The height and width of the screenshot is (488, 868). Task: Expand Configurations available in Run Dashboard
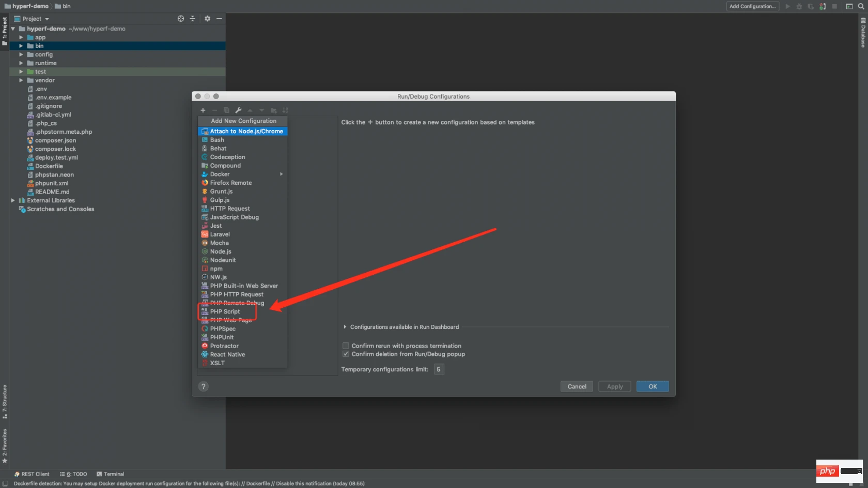click(345, 327)
